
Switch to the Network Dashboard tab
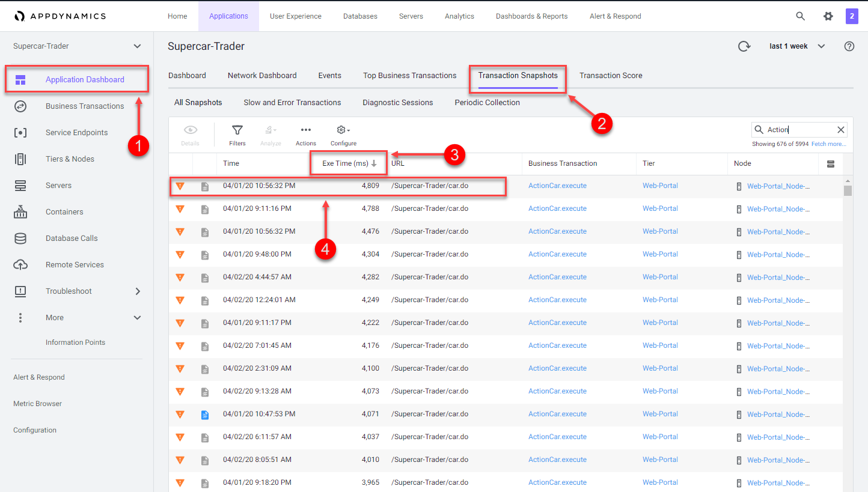pyautogui.click(x=262, y=76)
